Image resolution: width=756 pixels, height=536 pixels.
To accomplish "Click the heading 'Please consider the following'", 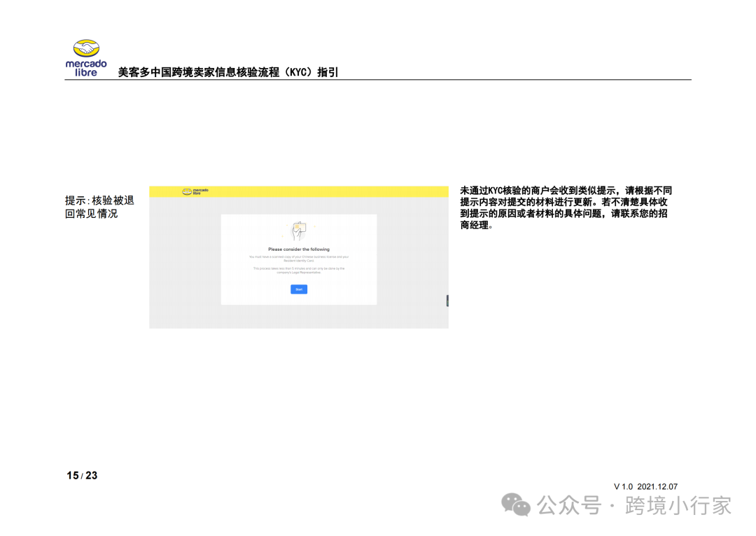I will click(x=299, y=249).
